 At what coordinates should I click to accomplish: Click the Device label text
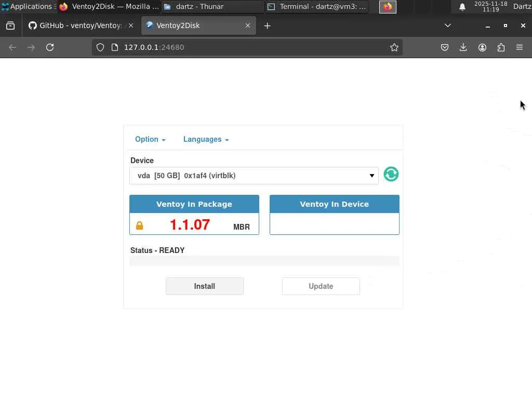pos(142,161)
